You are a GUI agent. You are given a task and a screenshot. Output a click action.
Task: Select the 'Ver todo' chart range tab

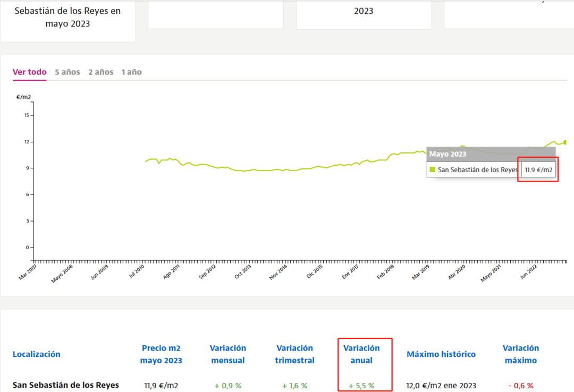pyautogui.click(x=30, y=72)
